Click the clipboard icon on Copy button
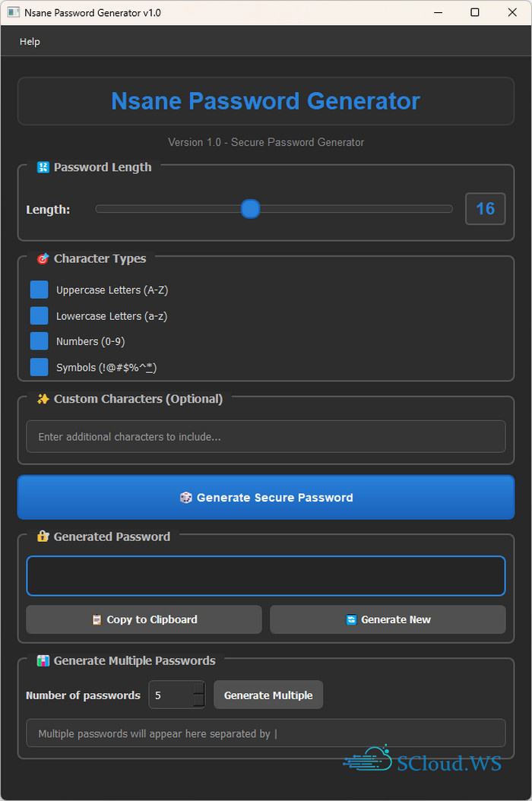Screen dimensions: 532x801 [x=97, y=620]
